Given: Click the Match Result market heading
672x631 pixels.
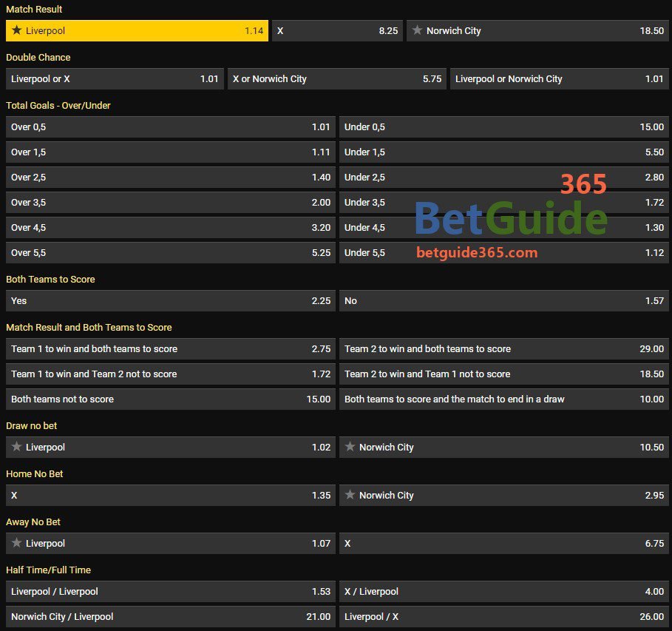Looking at the screenshot, I should pos(34,9).
